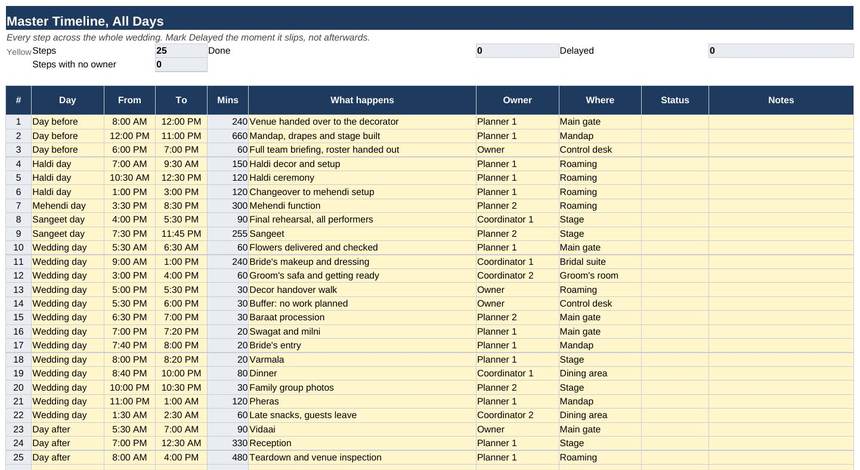Image resolution: width=860 pixels, height=470 pixels.
Task: Click the Done count value field
Action: coord(517,50)
